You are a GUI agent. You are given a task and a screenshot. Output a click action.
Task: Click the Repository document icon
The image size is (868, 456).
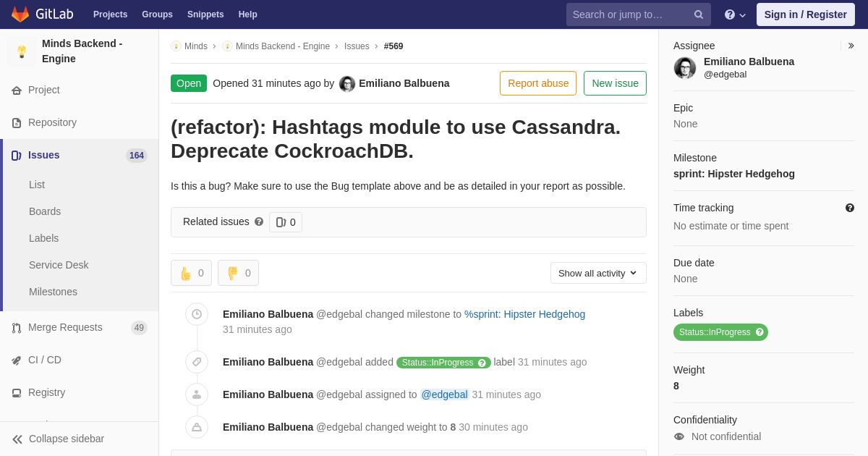[17, 123]
